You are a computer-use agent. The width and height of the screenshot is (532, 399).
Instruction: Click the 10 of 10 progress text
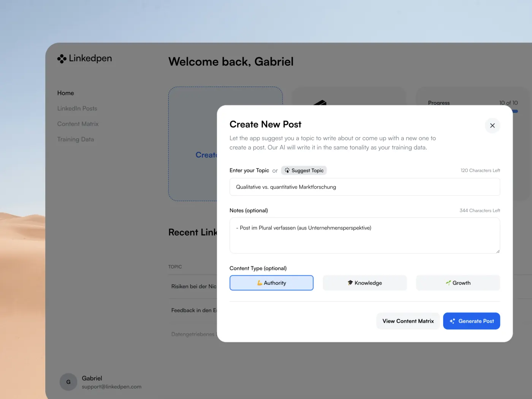pyautogui.click(x=508, y=103)
